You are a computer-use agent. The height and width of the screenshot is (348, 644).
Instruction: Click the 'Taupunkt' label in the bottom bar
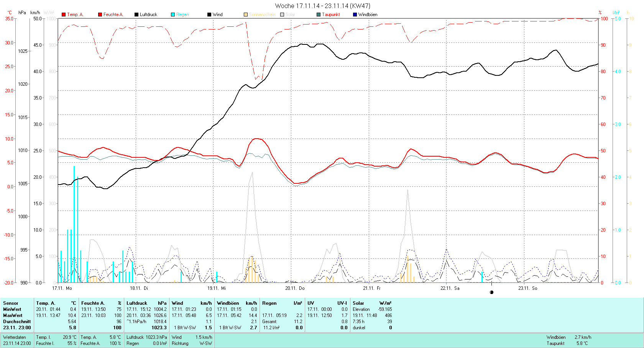tap(555, 343)
